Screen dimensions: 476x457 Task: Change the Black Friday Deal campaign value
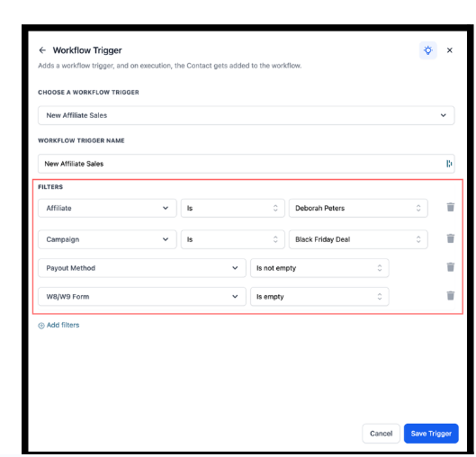coord(358,239)
